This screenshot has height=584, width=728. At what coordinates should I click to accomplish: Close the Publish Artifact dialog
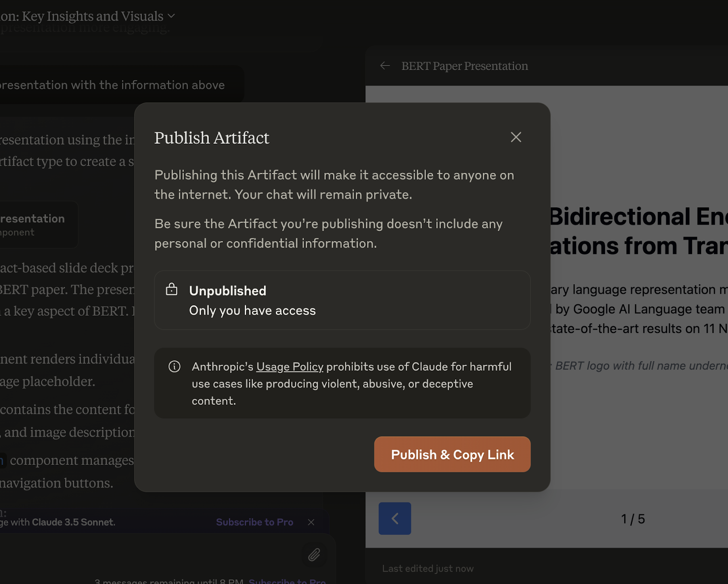click(516, 137)
